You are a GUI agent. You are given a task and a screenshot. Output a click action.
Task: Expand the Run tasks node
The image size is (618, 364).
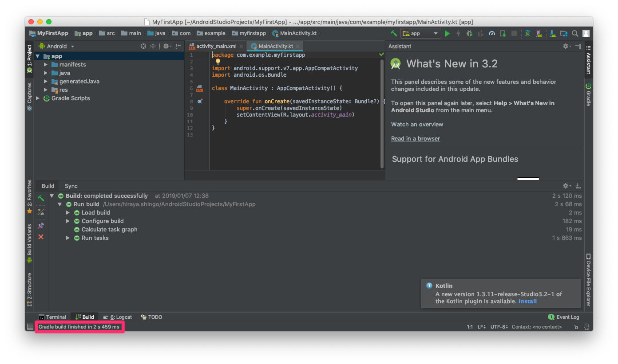68,238
